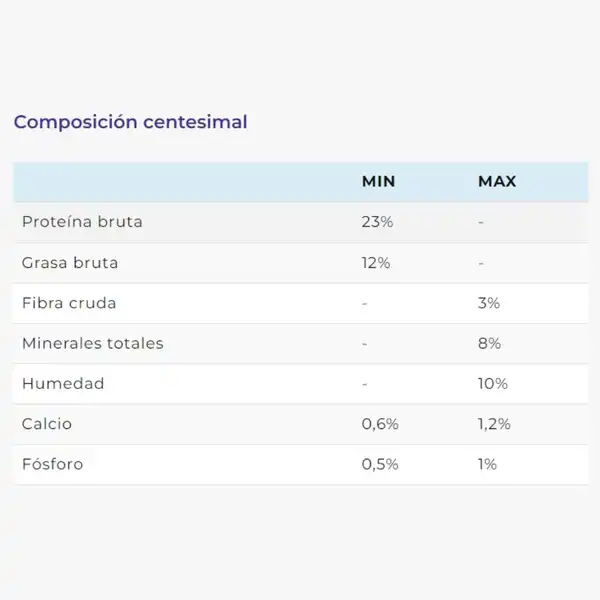Select the 12% minimum fat value
Viewport: 600px width, 600px height.
coord(376,263)
